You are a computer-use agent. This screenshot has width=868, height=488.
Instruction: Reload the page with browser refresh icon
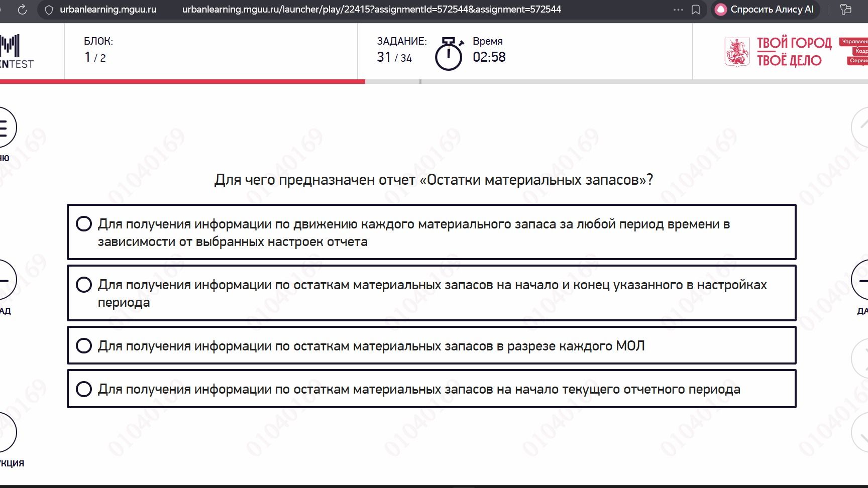coord(22,10)
